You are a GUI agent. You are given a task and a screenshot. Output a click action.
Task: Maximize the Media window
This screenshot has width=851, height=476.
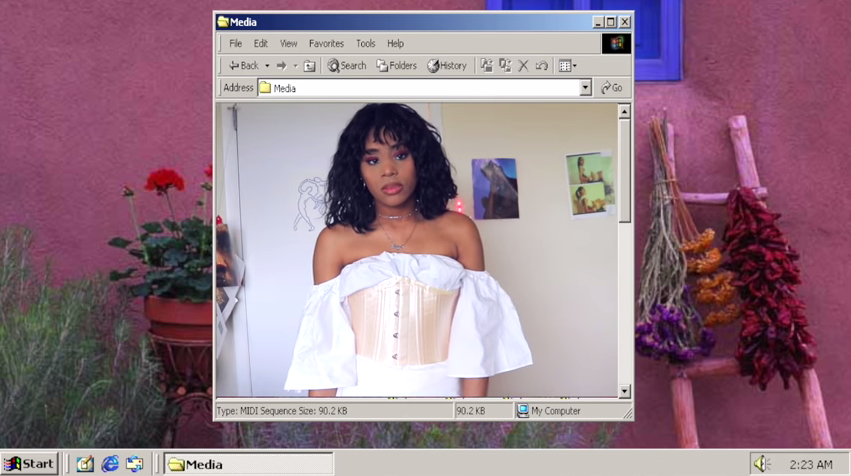tap(611, 22)
